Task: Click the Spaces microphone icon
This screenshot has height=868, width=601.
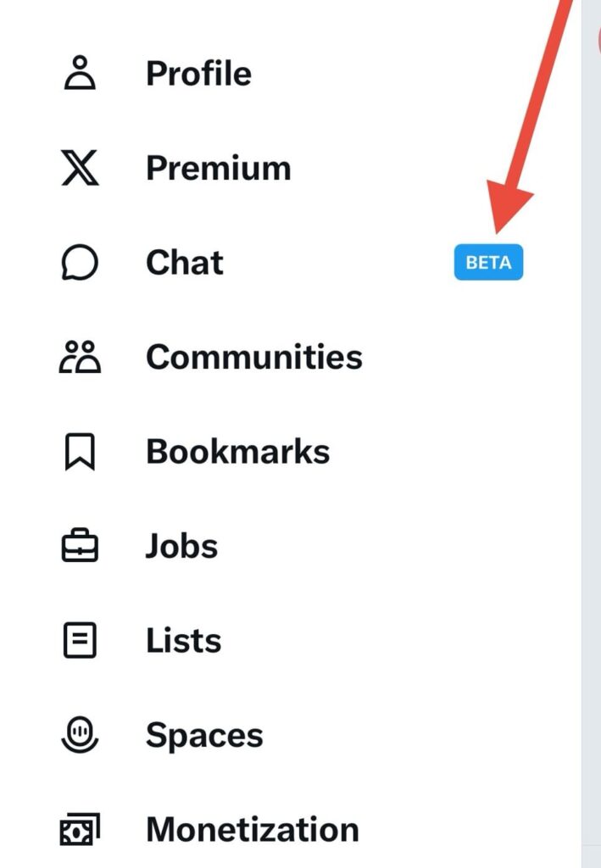Action: point(81,735)
